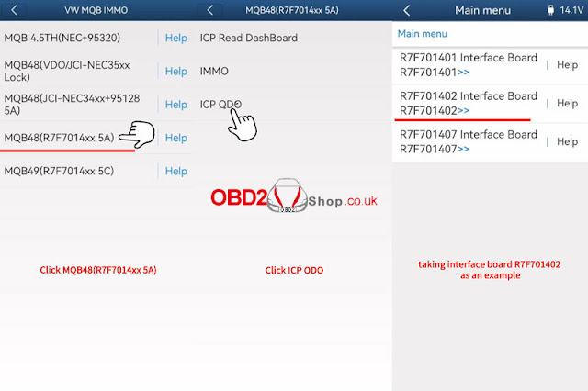This screenshot has width=588, height=391.
Task: Check the battery voltage icon
Action: point(550,10)
